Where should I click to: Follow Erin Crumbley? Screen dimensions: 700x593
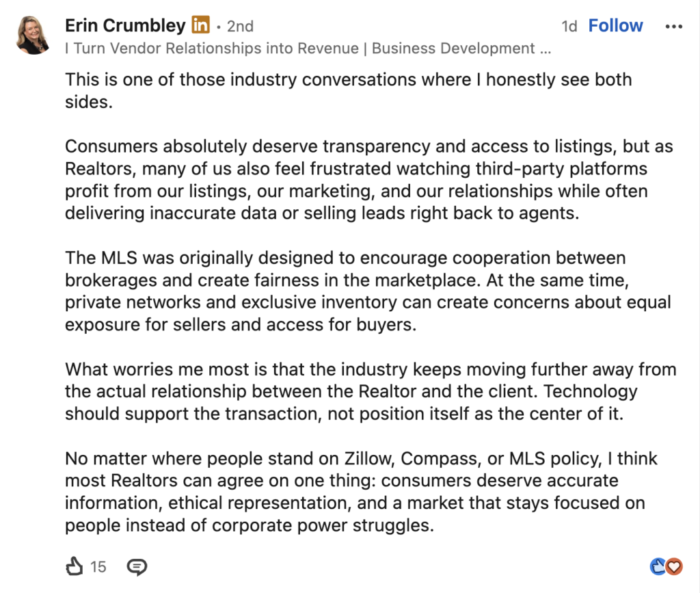[x=615, y=25]
